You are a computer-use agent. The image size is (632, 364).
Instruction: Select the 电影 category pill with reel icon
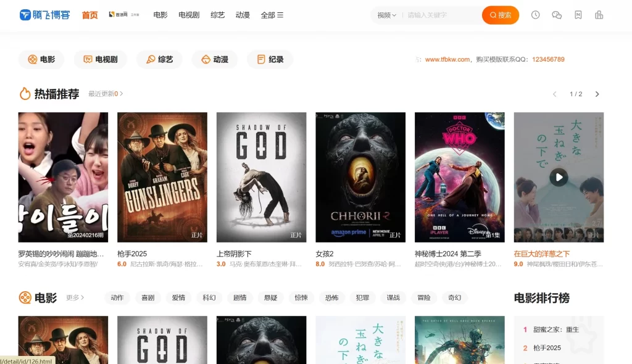tap(41, 59)
